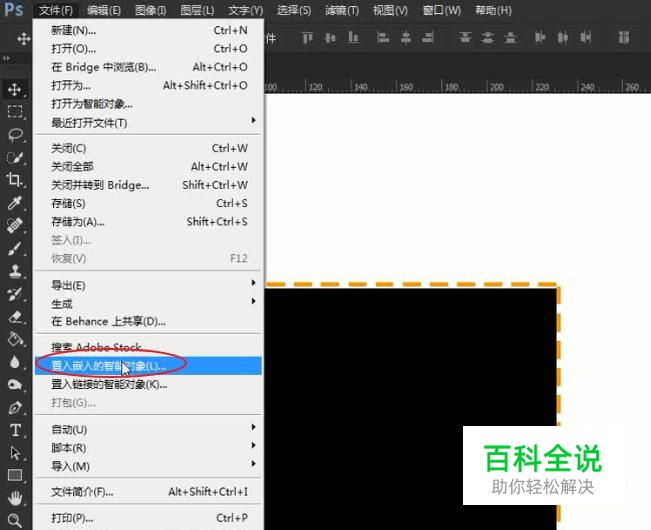Select the Clone Stamp tool
Viewport: 651px width, 530px height.
coord(15,271)
